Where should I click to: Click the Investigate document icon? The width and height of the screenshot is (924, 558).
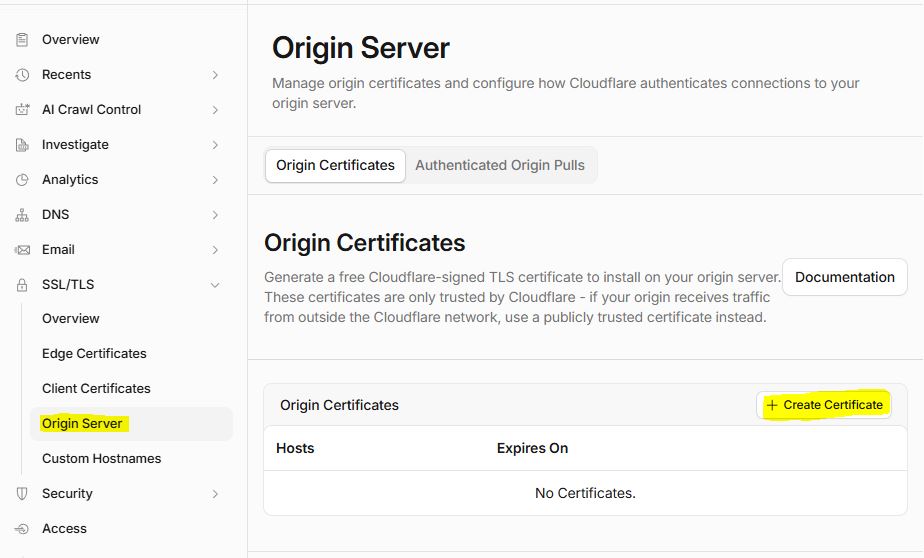22,145
